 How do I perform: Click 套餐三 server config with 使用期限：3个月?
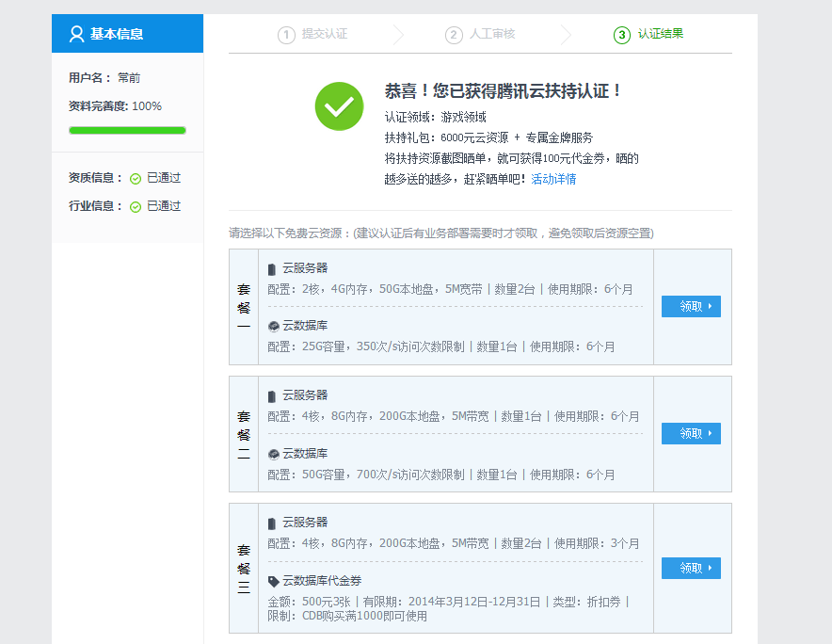tap(453, 543)
